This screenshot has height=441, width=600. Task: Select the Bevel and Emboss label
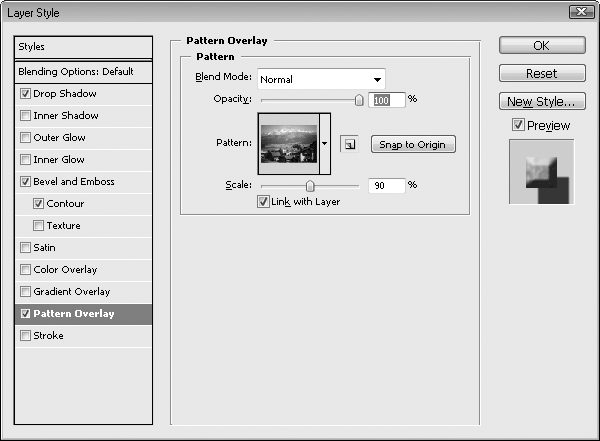tap(74, 181)
